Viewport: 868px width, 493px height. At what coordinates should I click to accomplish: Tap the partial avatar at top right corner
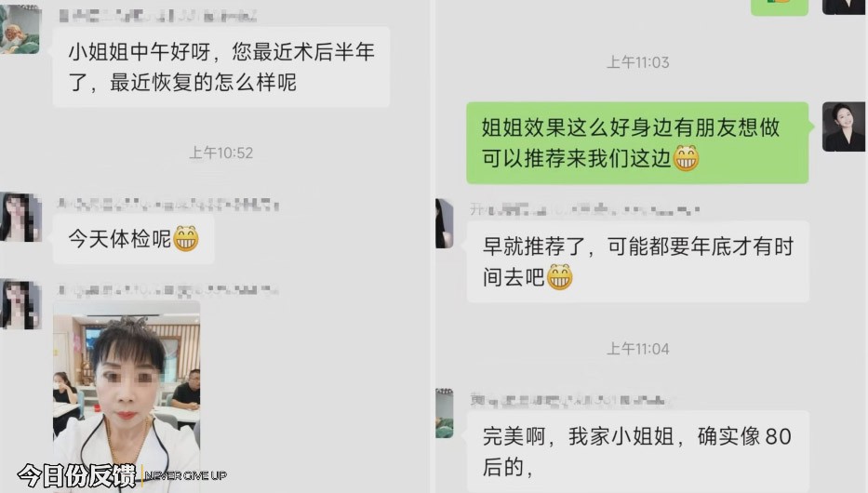844,7
